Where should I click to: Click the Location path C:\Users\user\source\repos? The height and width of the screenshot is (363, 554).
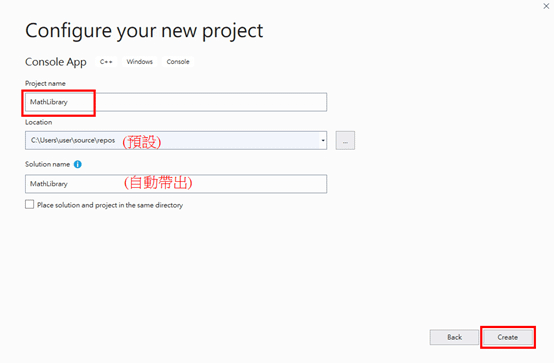pyautogui.click(x=73, y=140)
